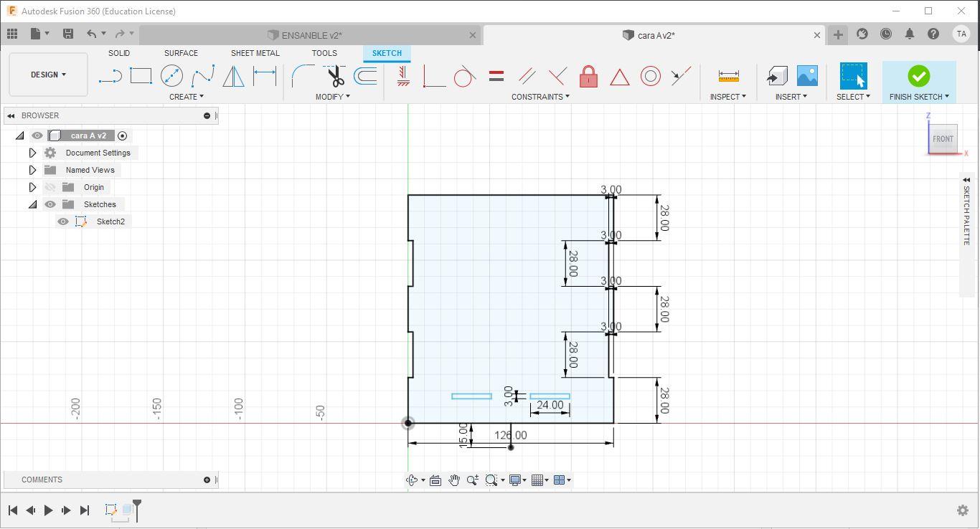980x529 pixels.
Task: Play the timeline
Action: click(x=48, y=510)
